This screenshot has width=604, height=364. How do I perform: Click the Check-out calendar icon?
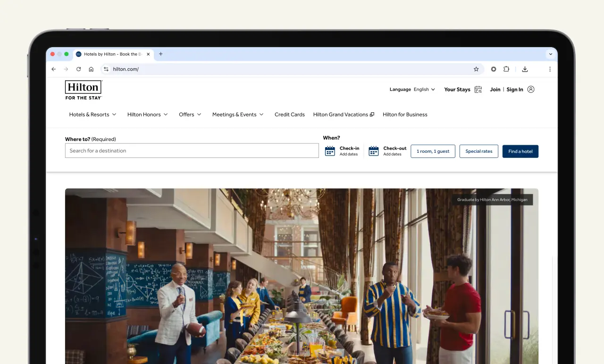[374, 150]
